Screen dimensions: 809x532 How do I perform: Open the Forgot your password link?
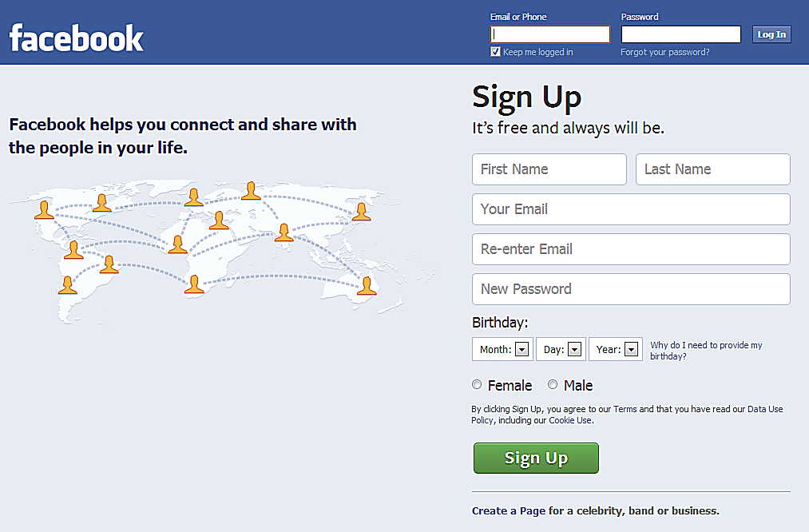(x=664, y=52)
